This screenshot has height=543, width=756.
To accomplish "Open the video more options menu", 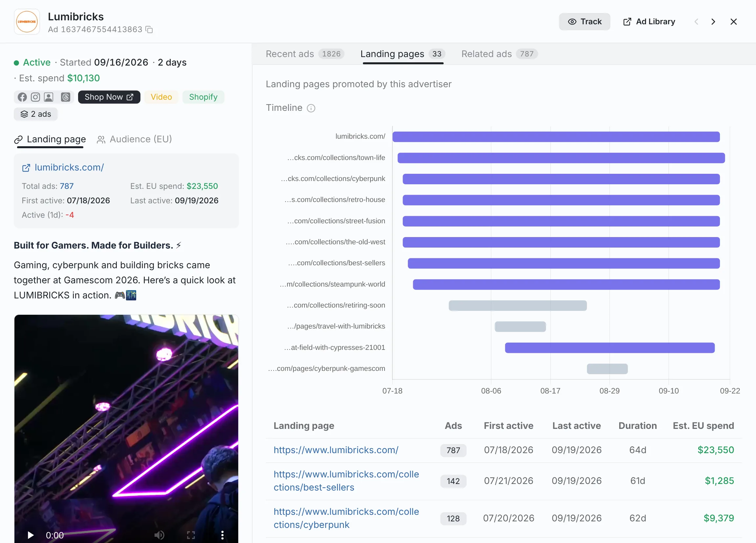I will 222,535.
